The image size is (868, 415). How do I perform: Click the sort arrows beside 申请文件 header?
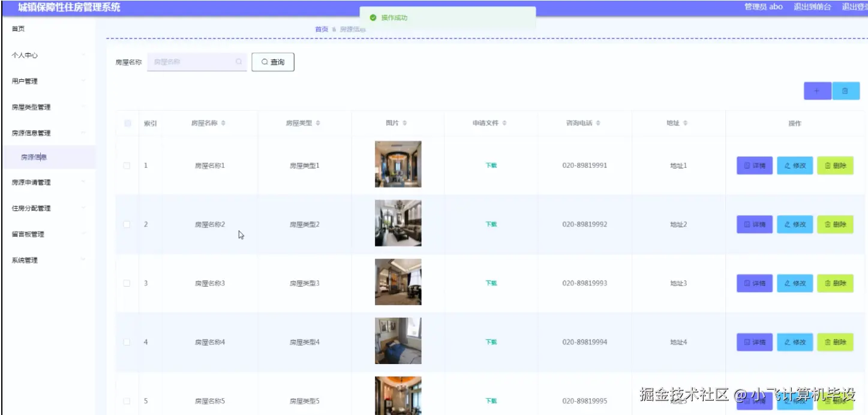[x=504, y=123]
